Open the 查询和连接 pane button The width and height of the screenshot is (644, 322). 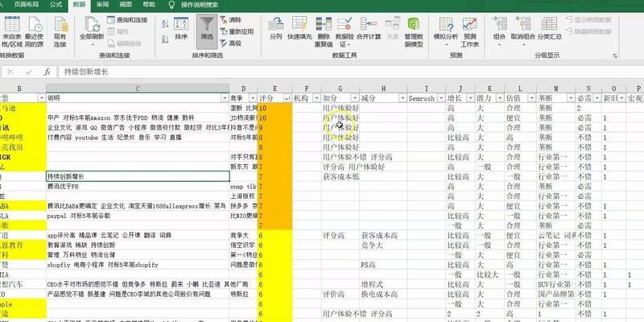[x=127, y=19]
